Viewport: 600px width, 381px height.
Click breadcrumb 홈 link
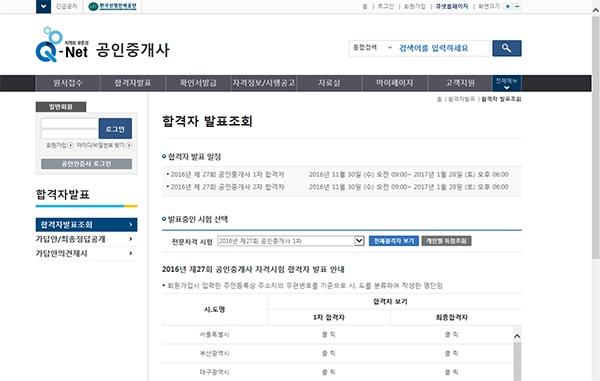click(439, 99)
